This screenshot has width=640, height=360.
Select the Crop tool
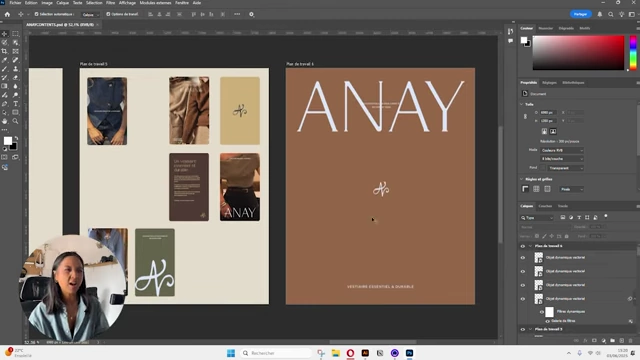[x=4, y=51]
